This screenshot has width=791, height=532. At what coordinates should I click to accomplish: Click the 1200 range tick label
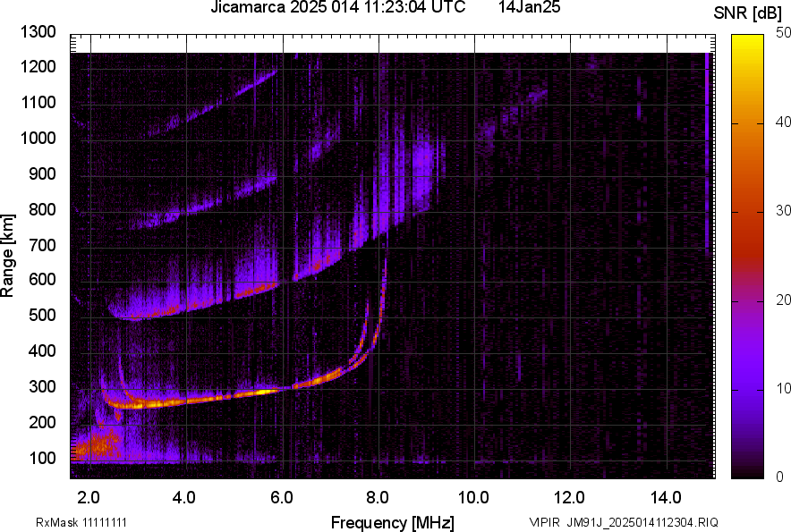[x=38, y=66]
